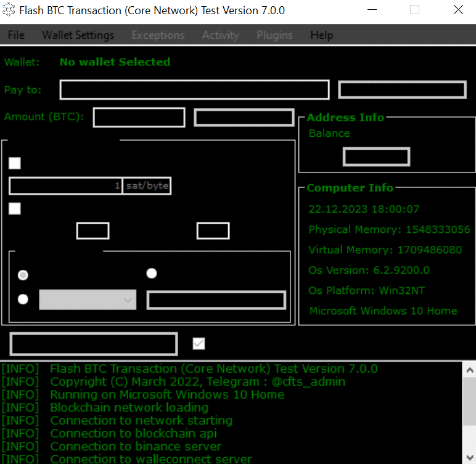
Task: Select the radio button beside the gray dropdown
Action: click(x=23, y=299)
